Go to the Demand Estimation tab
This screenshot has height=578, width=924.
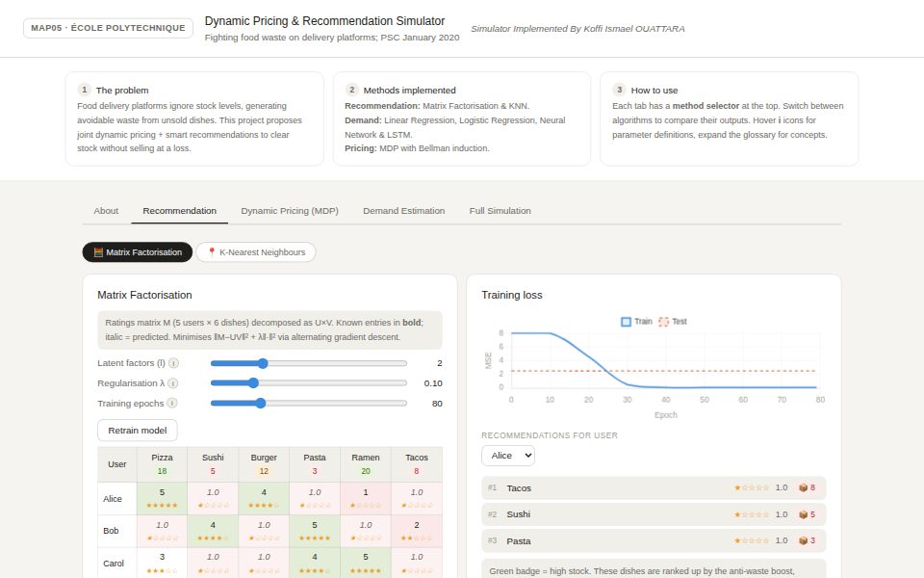tap(403, 211)
